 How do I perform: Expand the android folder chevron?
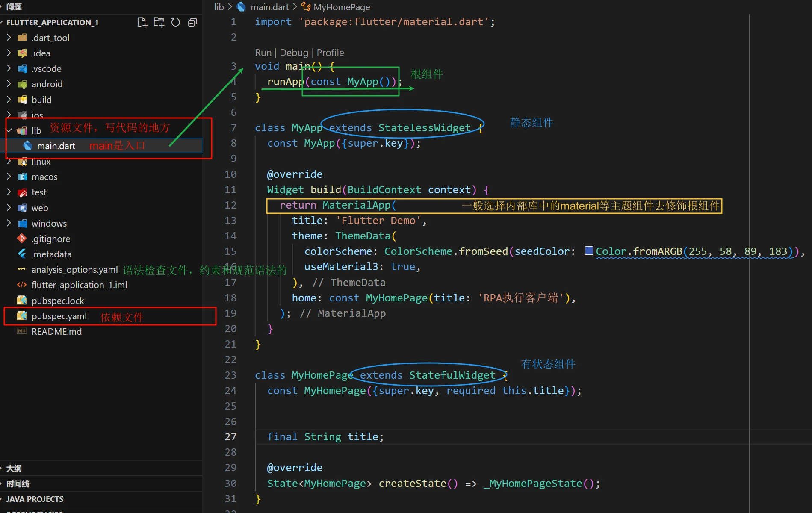[x=9, y=84]
